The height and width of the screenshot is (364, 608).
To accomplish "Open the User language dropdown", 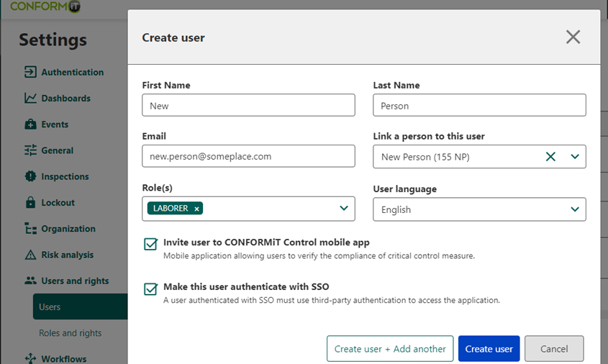I will (x=479, y=209).
